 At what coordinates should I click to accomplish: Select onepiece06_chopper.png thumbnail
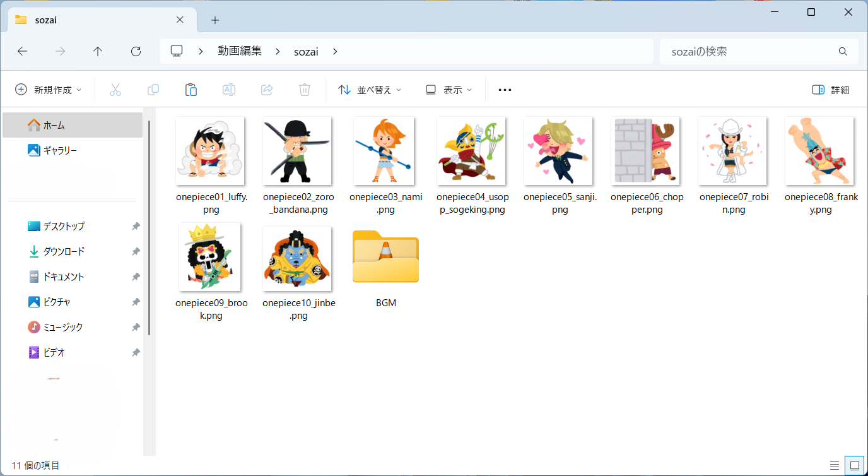coord(645,150)
